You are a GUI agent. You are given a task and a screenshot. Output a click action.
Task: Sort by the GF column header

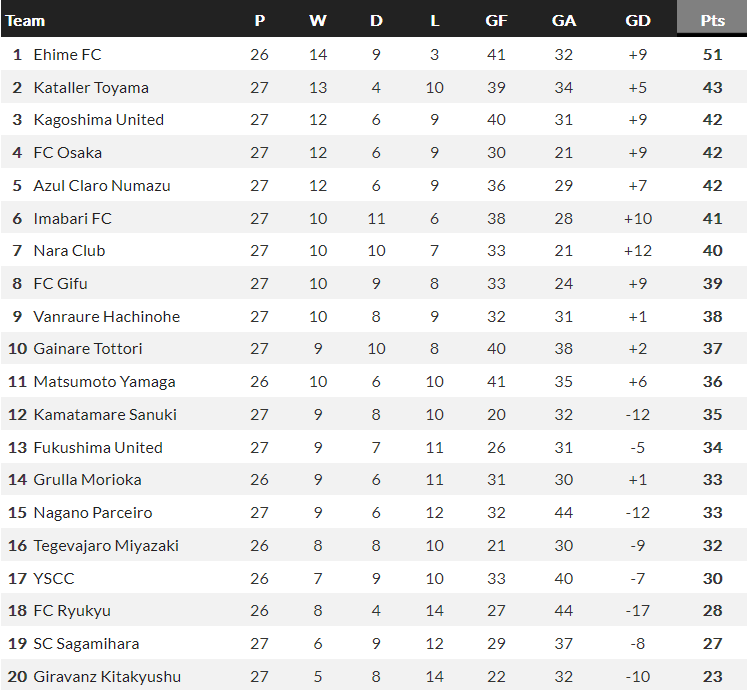click(x=496, y=20)
